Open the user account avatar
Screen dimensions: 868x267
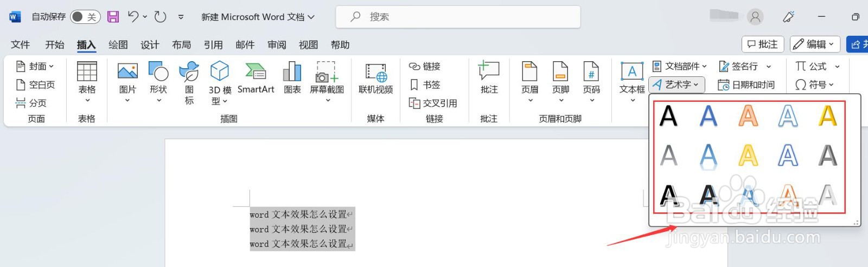pos(755,17)
